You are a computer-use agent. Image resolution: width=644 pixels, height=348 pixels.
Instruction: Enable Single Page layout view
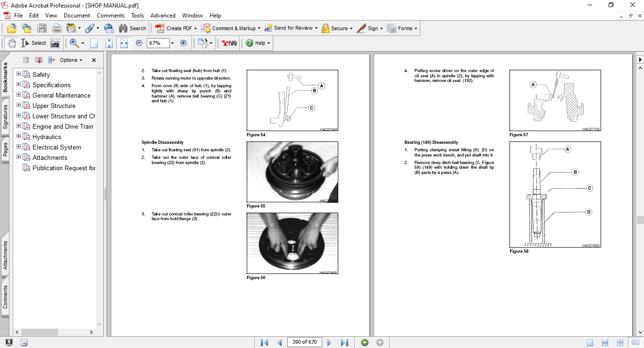[590, 342]
